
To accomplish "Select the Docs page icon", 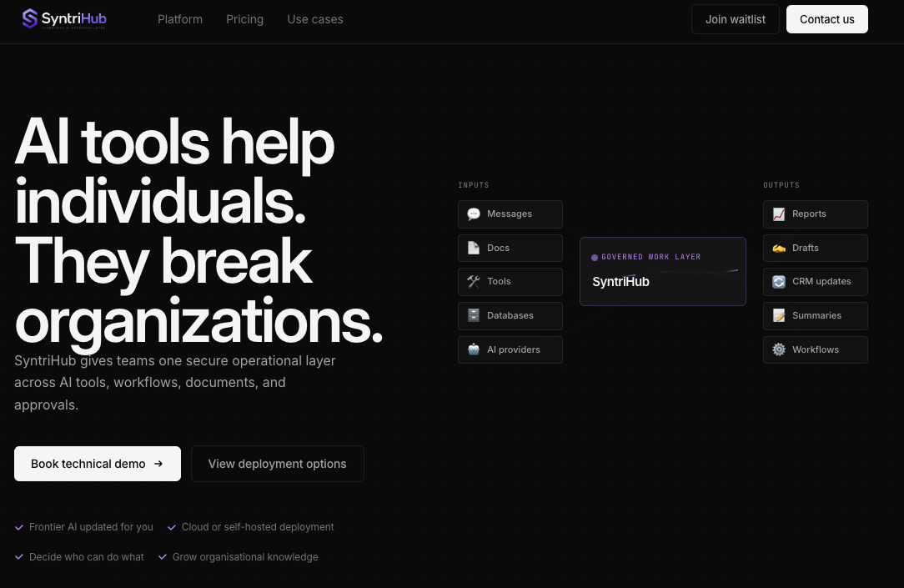I will click(474, 248).
